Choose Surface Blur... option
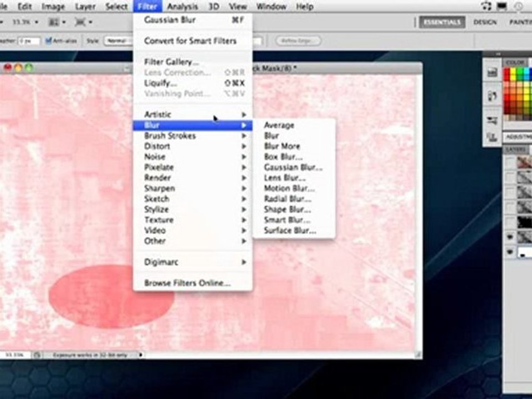532x399 pixels. tap(294, 231)
